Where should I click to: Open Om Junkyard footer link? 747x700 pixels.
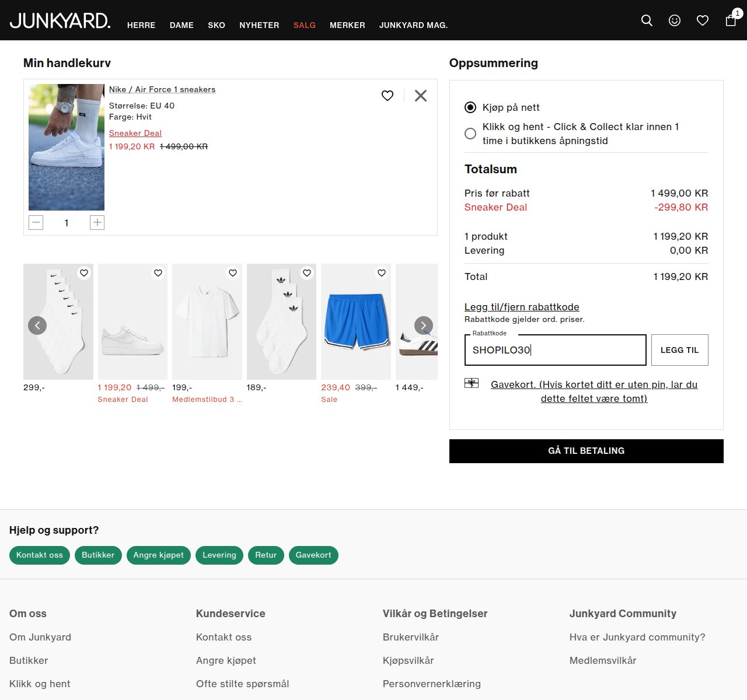40,637
